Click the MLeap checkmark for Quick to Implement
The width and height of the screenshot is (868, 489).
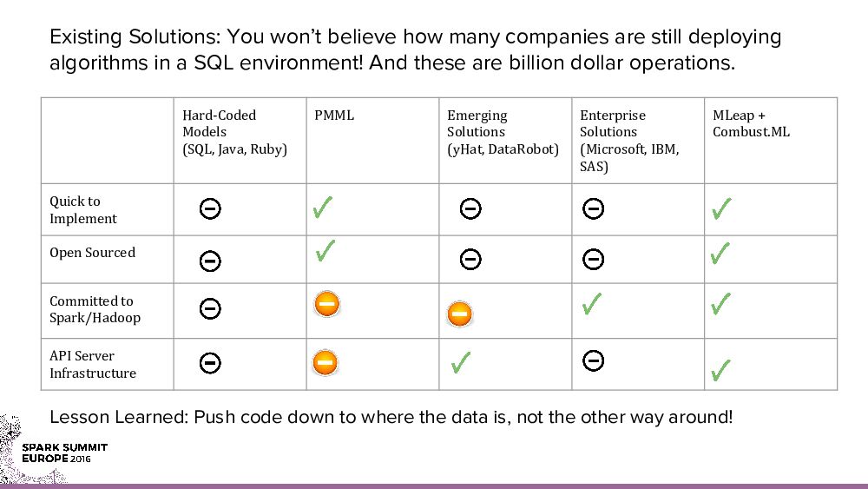click(x=720, y=209)
